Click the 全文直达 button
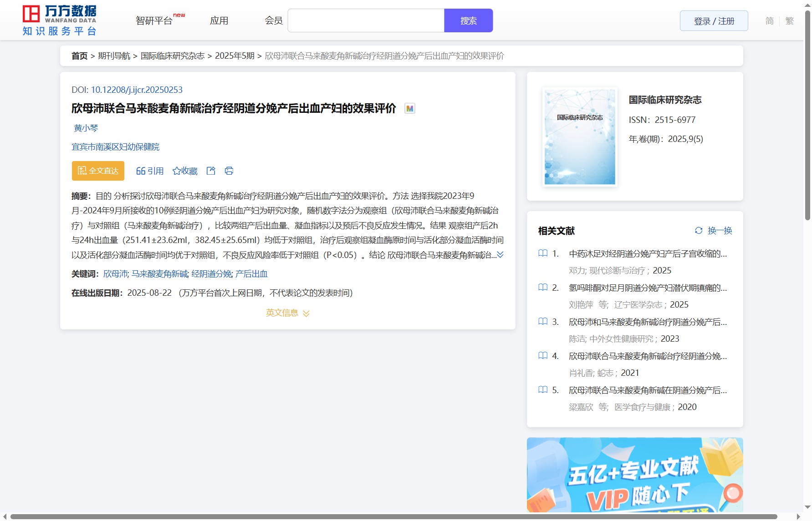The image size is (812, 521). pos(98,171)
